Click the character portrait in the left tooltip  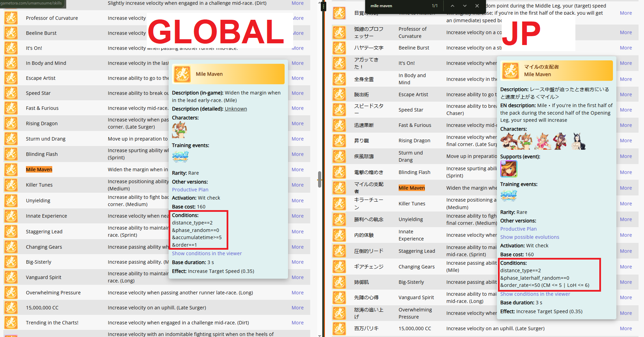coord(180,130)
